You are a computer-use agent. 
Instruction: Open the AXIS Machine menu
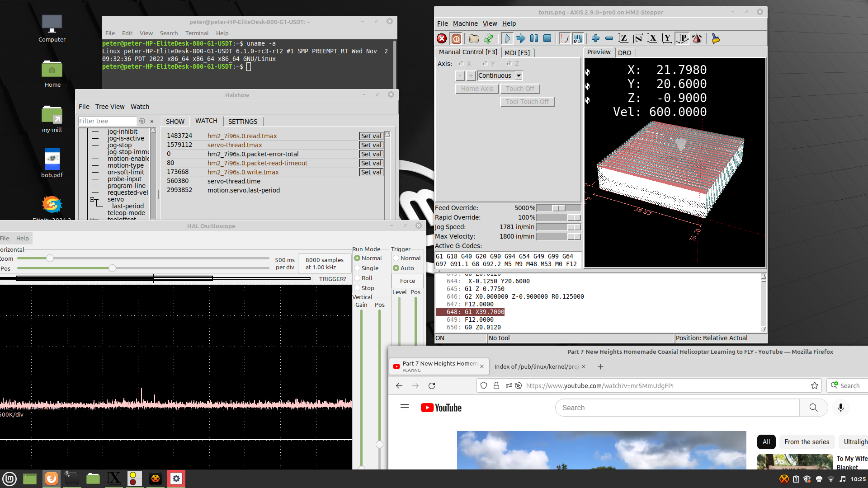click(x=465, y=23)
